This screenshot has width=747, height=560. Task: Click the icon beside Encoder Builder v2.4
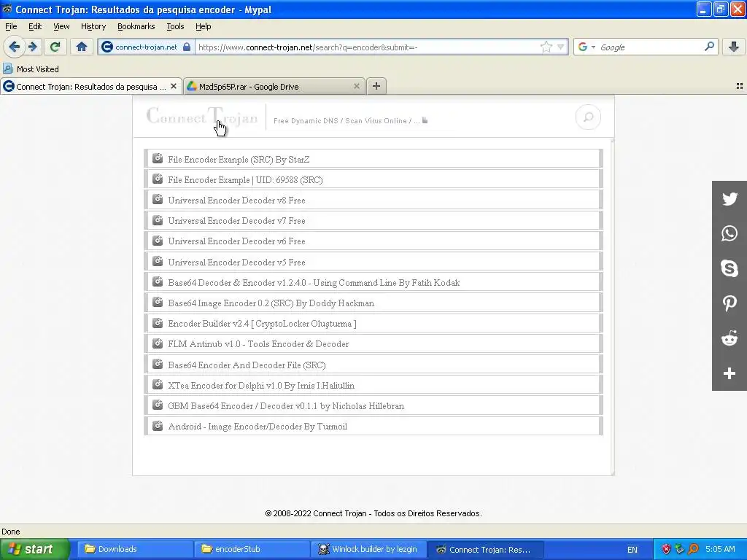coord(158,322)
